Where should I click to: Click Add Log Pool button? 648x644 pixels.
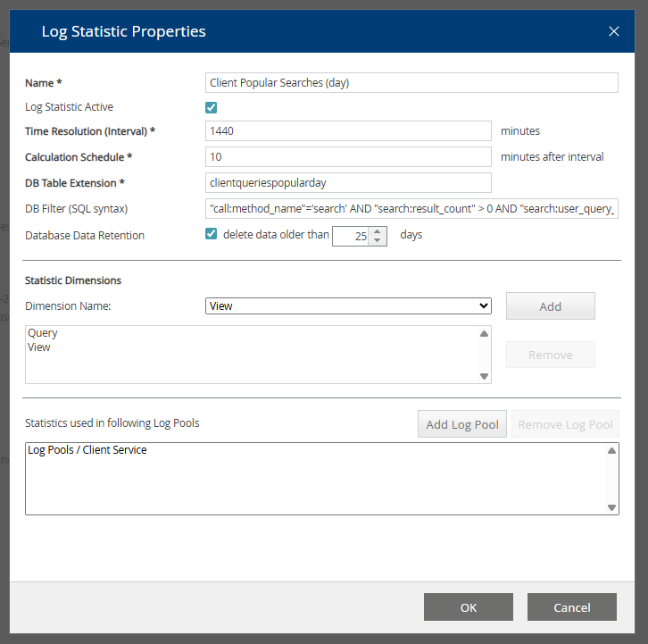click(x=462, y=424)
